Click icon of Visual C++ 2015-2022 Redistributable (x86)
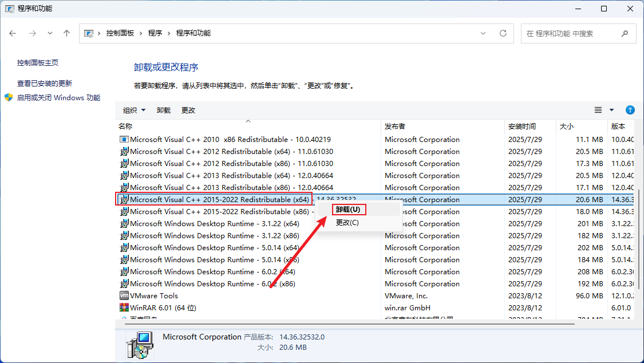Viewport: 644px width, 363px height. pyautogui.click(x=124, y=211)
